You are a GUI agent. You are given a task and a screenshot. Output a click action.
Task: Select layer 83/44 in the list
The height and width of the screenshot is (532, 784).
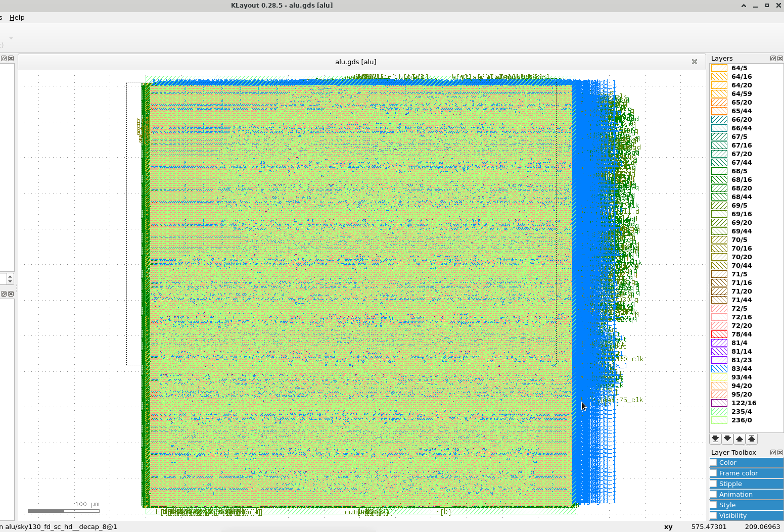pos(742,369)
